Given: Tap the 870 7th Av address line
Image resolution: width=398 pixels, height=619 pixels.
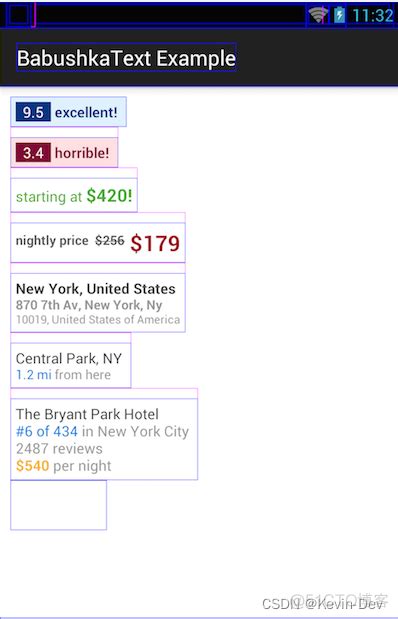Looking at the screenshot, I should pyautogui.click(x=89, y=305).
